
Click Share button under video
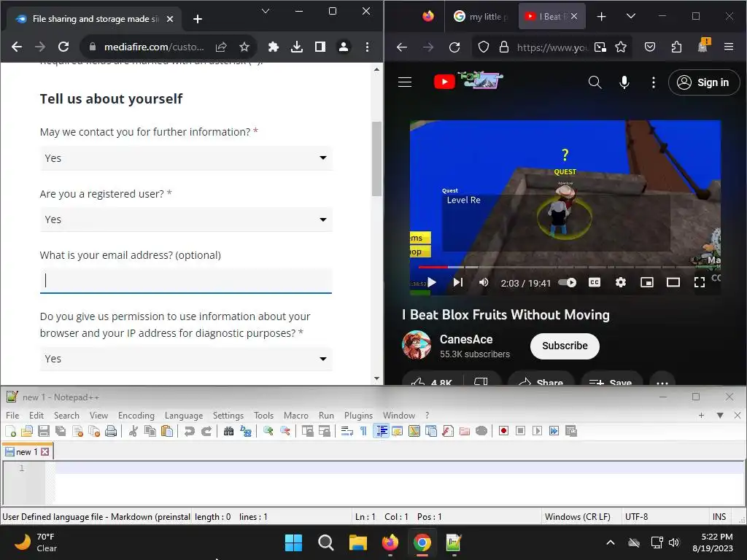[541, 380]
